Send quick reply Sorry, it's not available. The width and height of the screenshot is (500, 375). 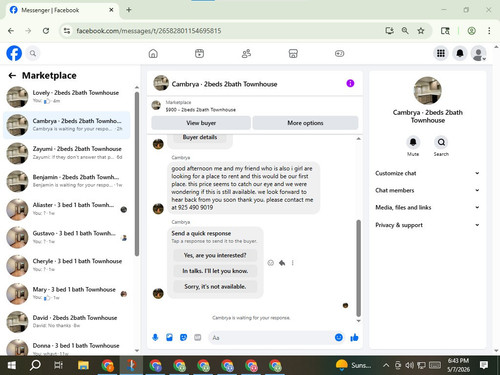[215, 287]
